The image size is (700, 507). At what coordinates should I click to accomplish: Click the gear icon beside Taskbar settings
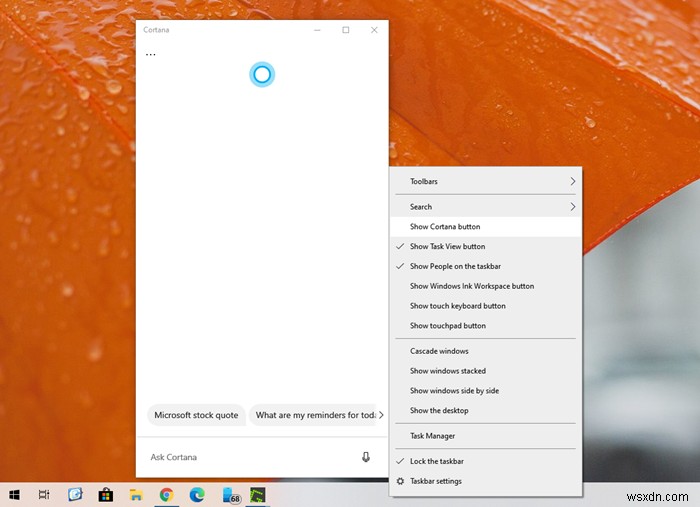(x=400, y=481)
